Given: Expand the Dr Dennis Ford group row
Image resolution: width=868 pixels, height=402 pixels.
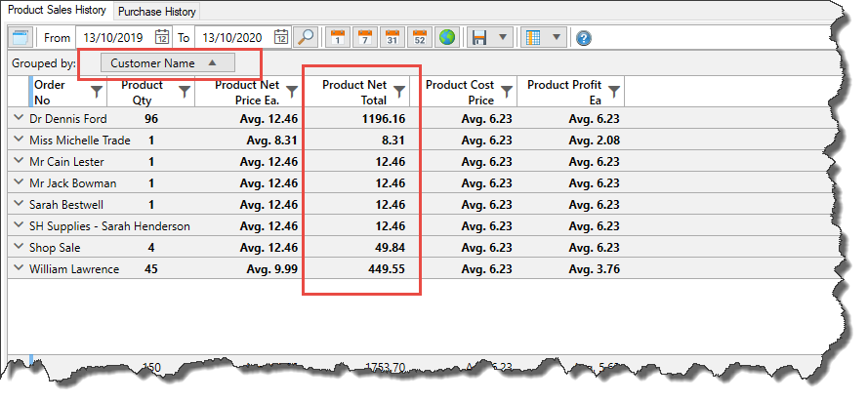Looking at the screenshot, I should (19, 118).
